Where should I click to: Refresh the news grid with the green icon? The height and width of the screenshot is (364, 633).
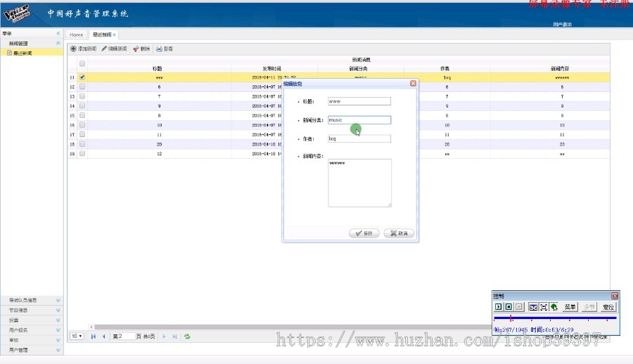187,336
